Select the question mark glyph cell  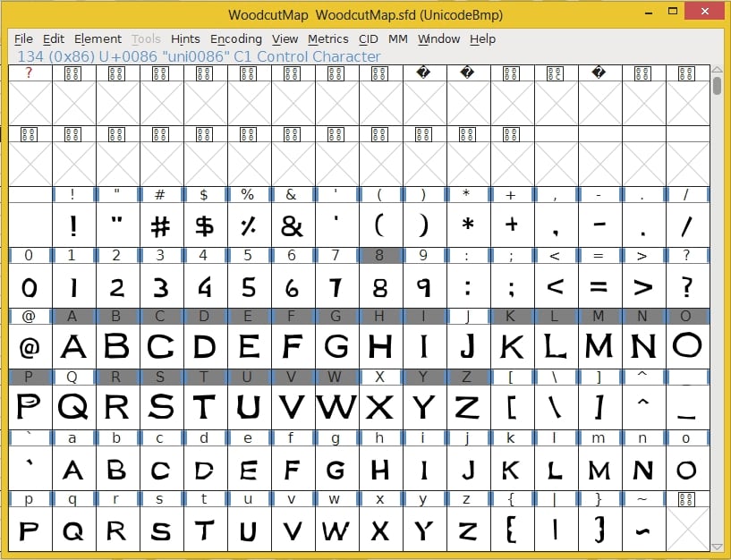688,286
